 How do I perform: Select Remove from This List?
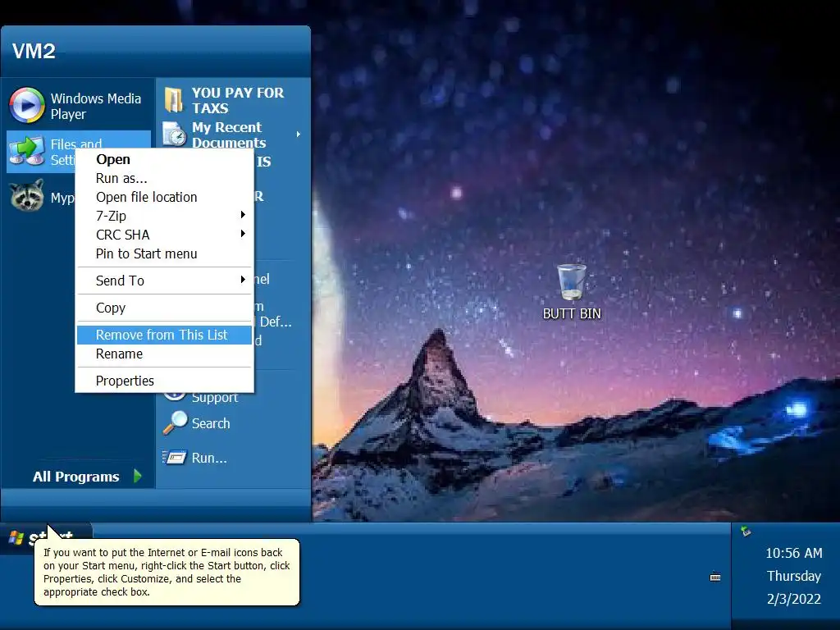164,335
